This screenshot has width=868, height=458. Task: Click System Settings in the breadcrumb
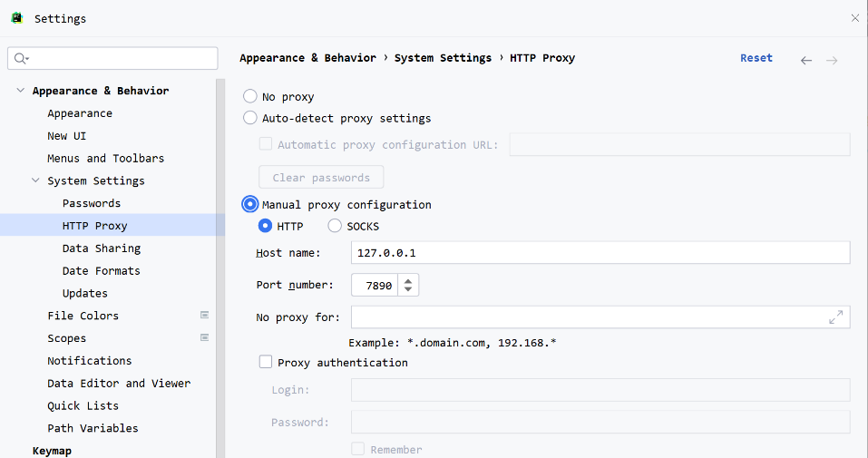[443, 58]
